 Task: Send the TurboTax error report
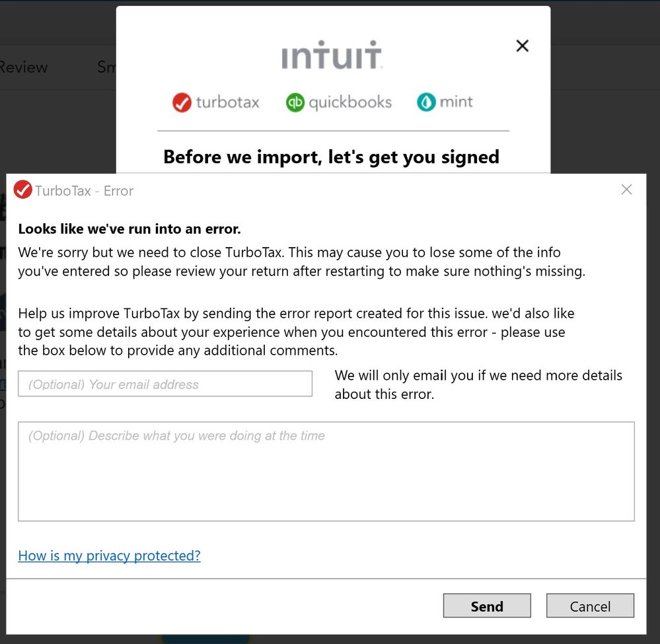pyautogui.click(x=487, y=606)
